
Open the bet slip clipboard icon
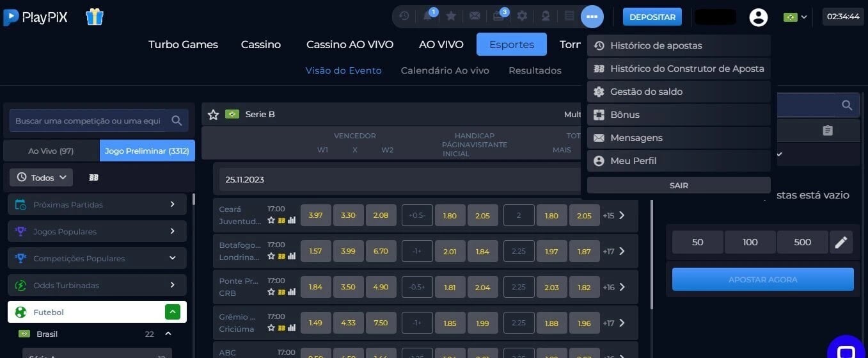point(828,131)
